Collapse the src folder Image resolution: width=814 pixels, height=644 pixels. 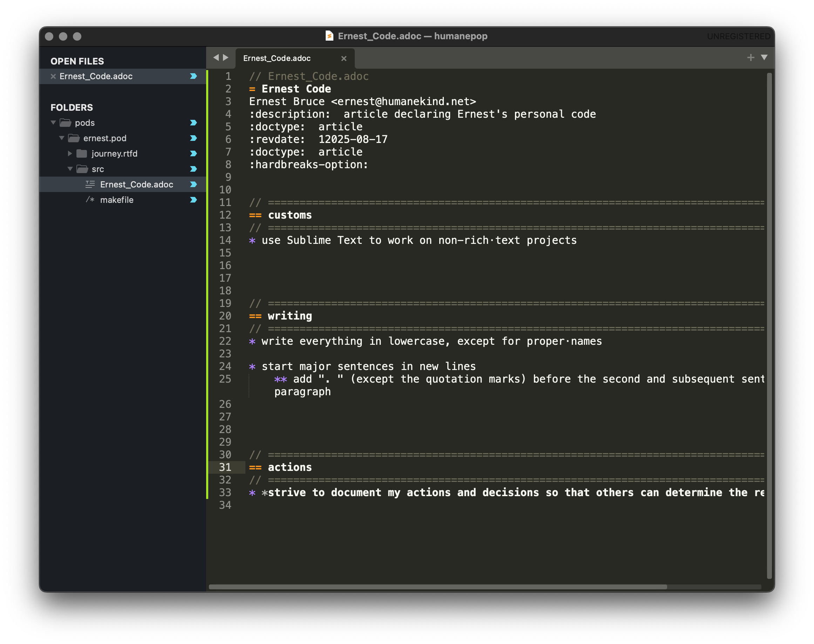(x=70, y=169)
